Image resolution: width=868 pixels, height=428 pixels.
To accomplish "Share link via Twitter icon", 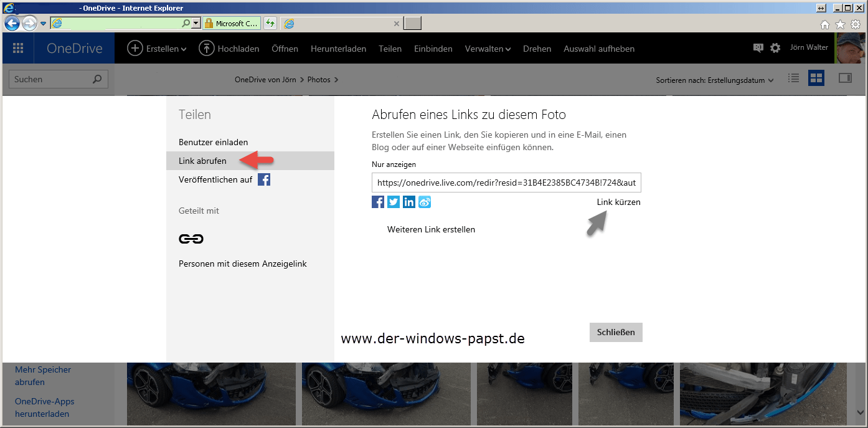I will (x=394, y=202).
